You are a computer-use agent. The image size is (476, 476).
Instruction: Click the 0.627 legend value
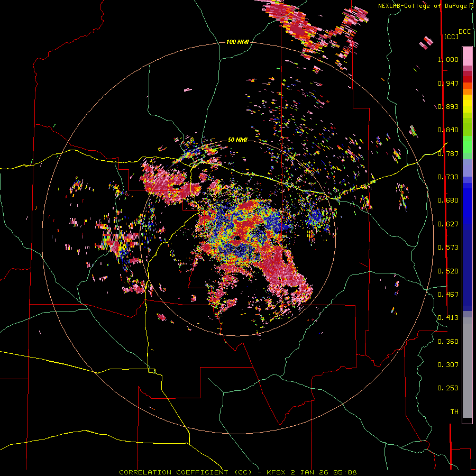coord(448,224)
